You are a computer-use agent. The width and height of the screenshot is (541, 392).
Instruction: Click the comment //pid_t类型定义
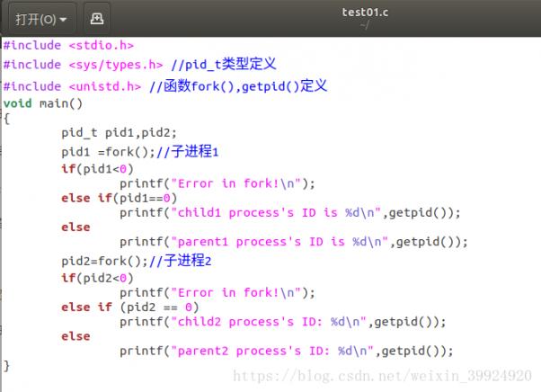[223, 64]
